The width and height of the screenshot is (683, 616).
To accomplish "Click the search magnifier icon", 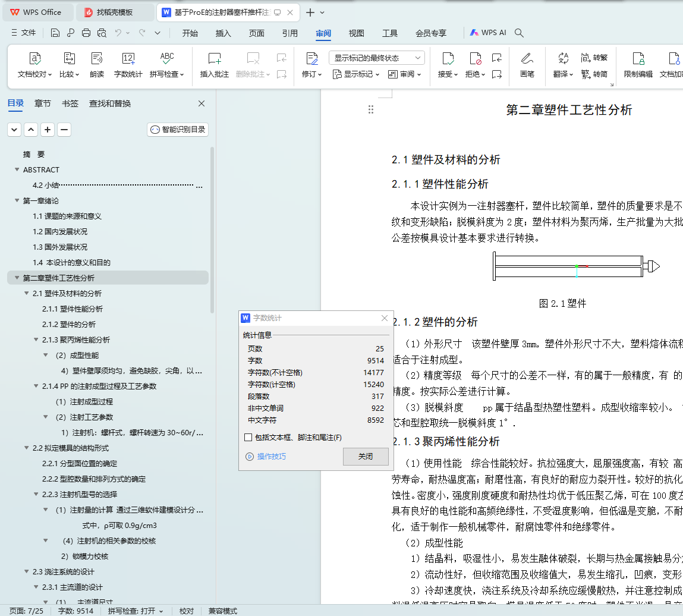I will [519, 33].
